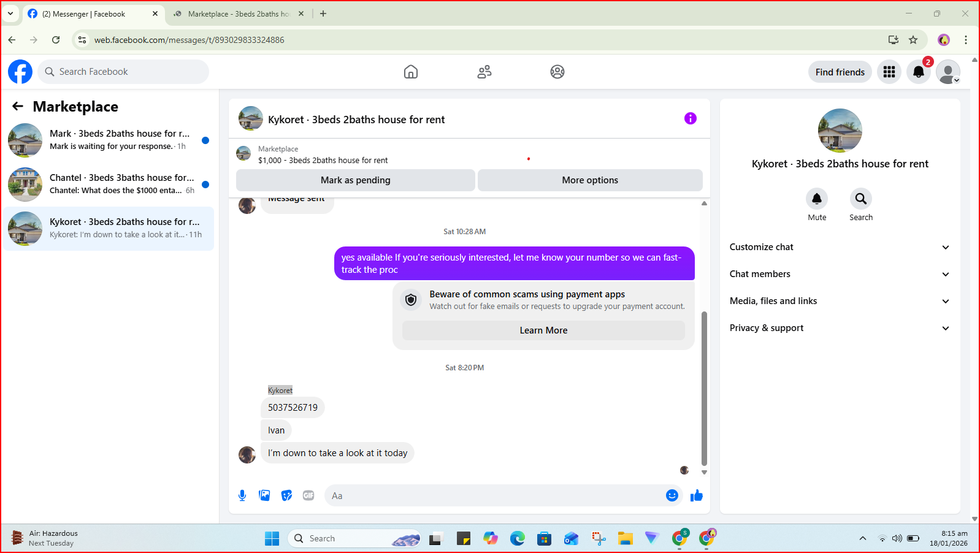This screenshot has width=980, height=553.
Task: Click the I'm down to take a look message
Action: [337, 453]
